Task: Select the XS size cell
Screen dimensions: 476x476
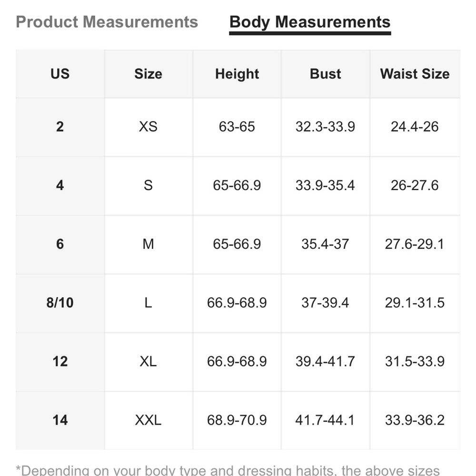Action: coord(148,127)
